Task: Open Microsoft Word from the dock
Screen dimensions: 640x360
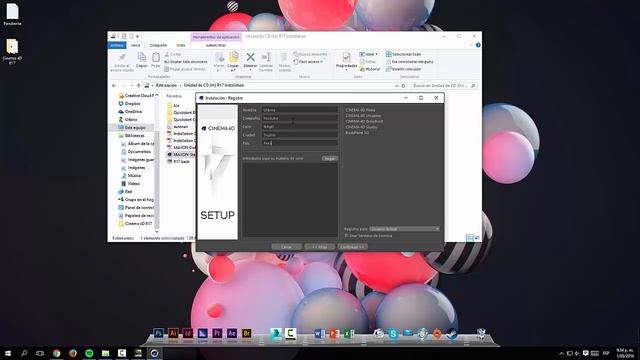Action: point(320,333)
